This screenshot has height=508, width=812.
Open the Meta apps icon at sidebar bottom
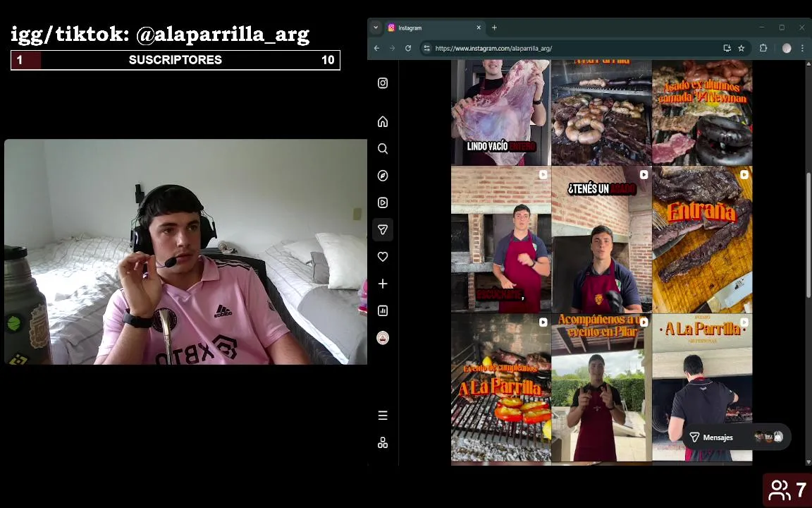(x=383, y=442)
